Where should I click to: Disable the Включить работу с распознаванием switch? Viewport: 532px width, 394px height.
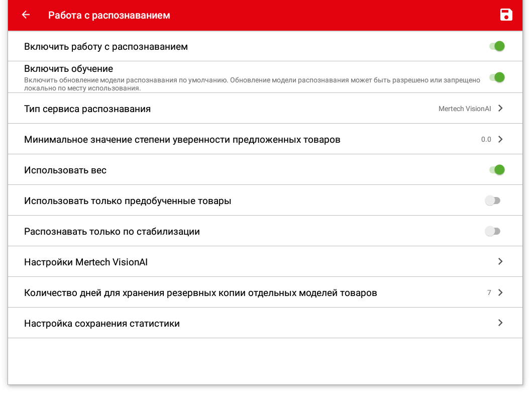point(497,46)
